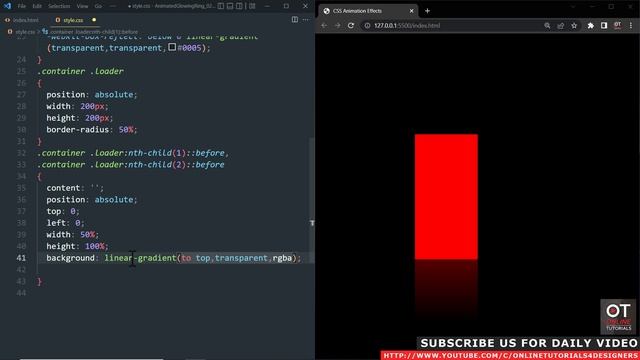Open the OT profile avatar in browser
This screenshot has height=360, width=640.
618,25
